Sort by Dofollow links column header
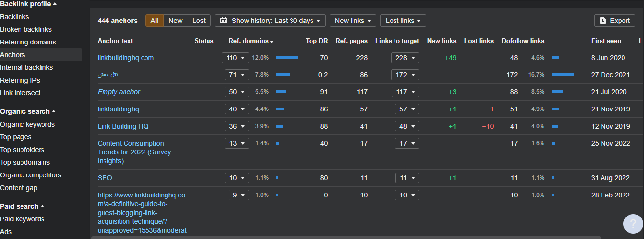 pyautogui.click(x=523, y=41)
